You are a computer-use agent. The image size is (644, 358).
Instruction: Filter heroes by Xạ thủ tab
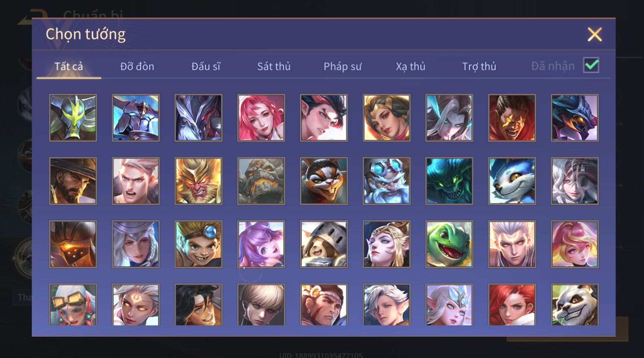[x=410, y=67]
